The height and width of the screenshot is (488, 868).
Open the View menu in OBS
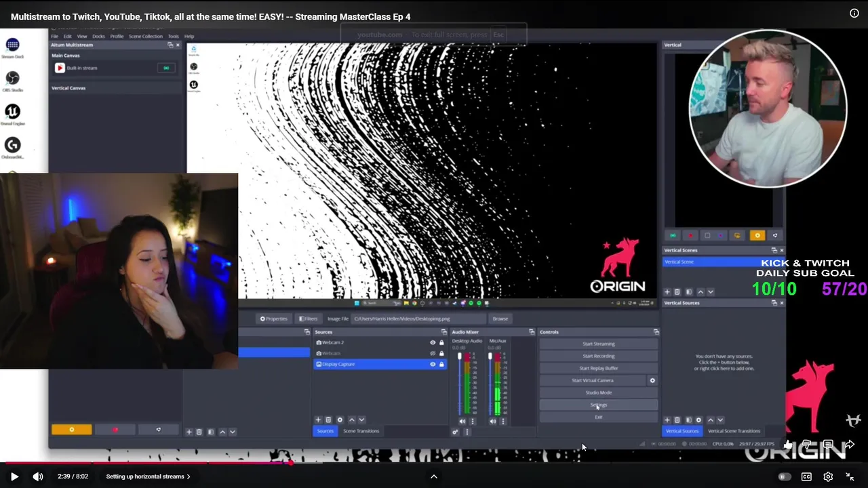tap(82, 36)
